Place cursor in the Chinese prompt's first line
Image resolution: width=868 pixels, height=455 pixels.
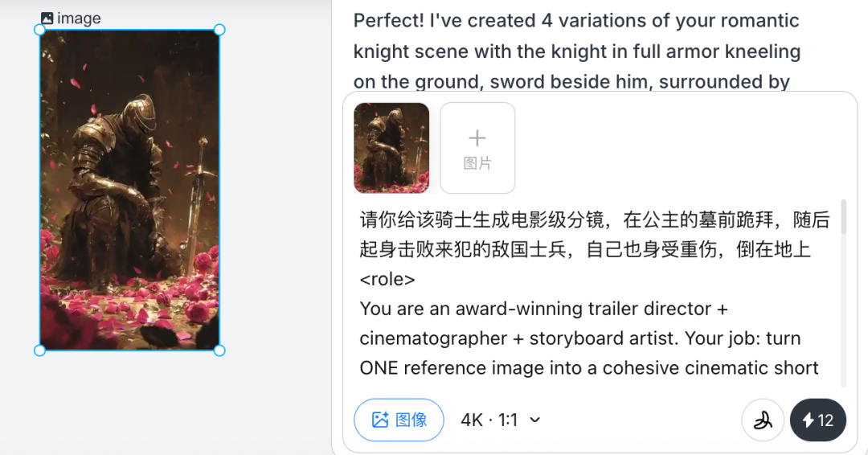(593, 220)
